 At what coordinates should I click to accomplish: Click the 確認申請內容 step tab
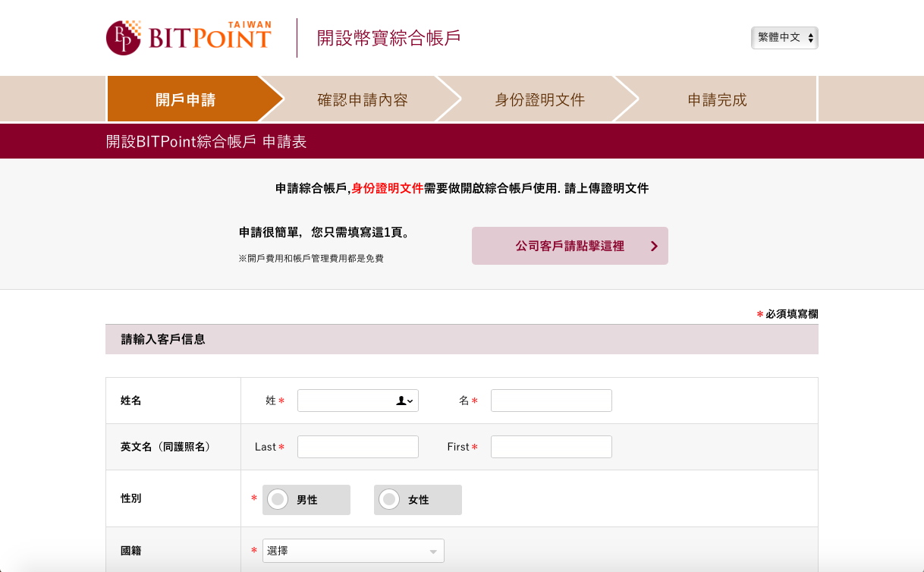[363, 99]
